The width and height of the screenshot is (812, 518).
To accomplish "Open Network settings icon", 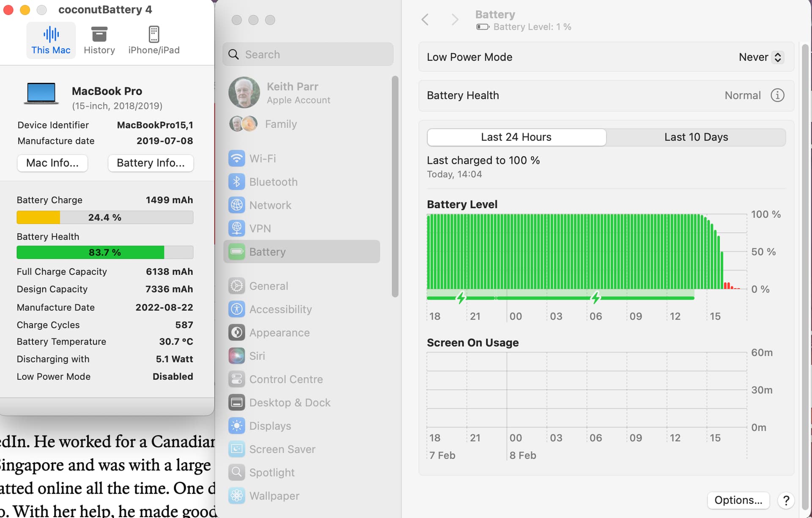I will pyautogui.click(x=237, y=205).
